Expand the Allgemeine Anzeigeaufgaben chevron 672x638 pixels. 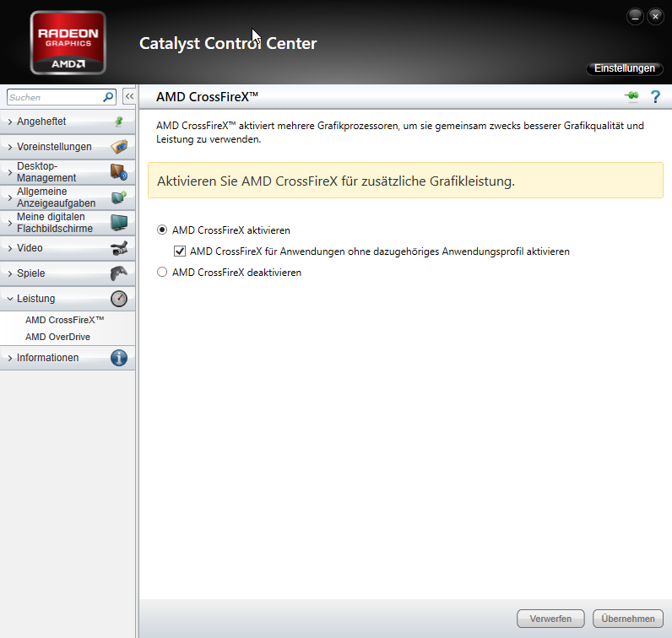coord(10,197)
